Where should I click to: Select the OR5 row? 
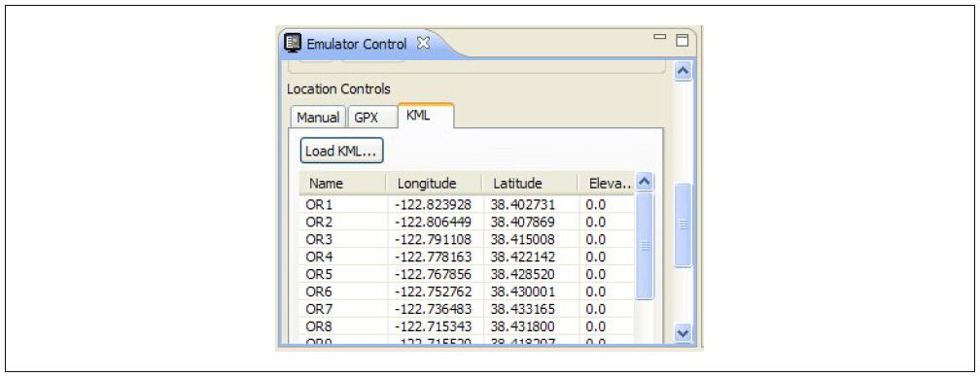pyautogui.click(x=467, y=274)
